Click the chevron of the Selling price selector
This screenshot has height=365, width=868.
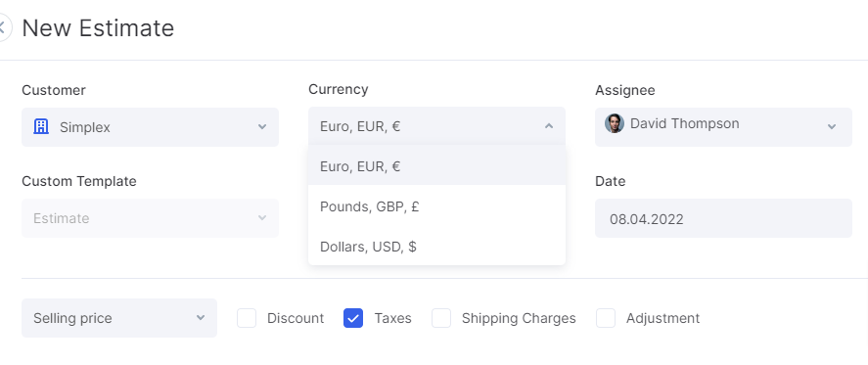tap(201, 318)
